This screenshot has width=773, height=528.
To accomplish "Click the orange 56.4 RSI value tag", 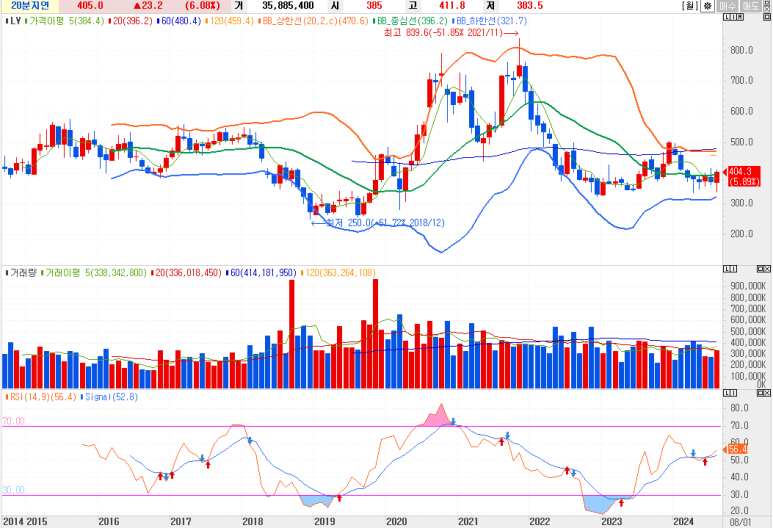I will (x=737, y=449).
